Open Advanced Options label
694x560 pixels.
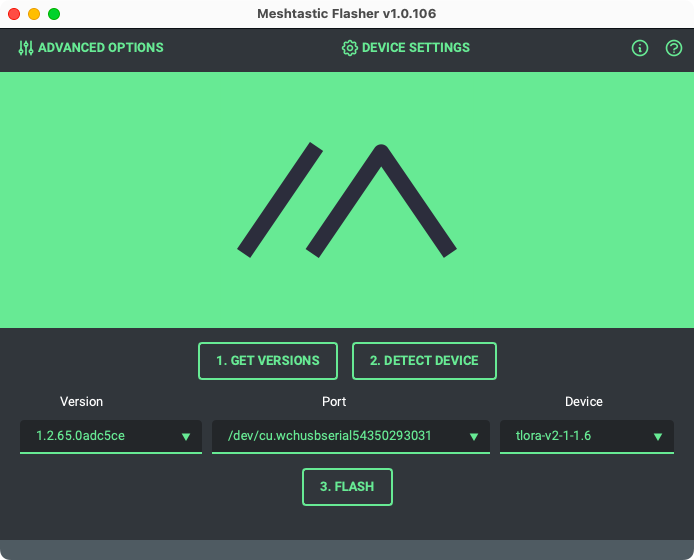pyautogui.click(x=100, y=47)
